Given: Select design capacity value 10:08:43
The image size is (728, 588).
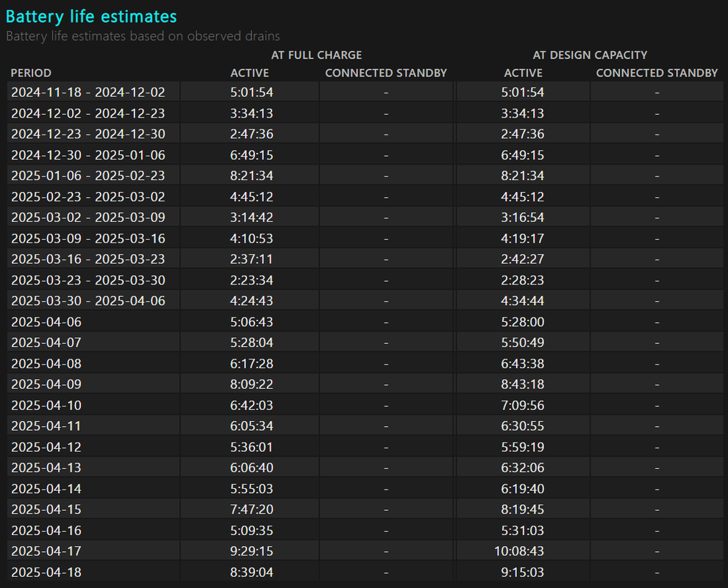Looking at the screenshot, I should [x=519, y=551].
